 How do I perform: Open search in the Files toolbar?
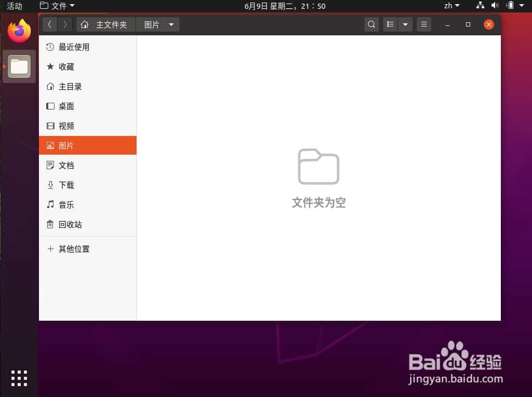(371, 24)
